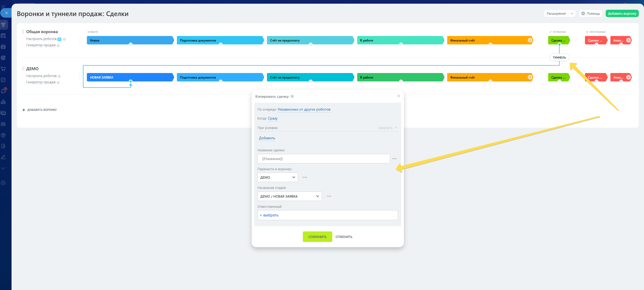Open the analytics bar chart sidebar icon
The image size is (644, 290).
[3, 102]
